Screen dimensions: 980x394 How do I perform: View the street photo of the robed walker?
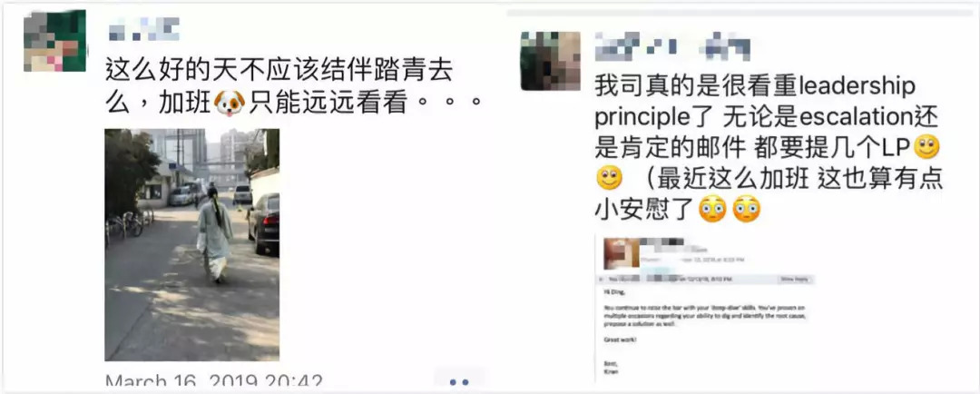191,244
